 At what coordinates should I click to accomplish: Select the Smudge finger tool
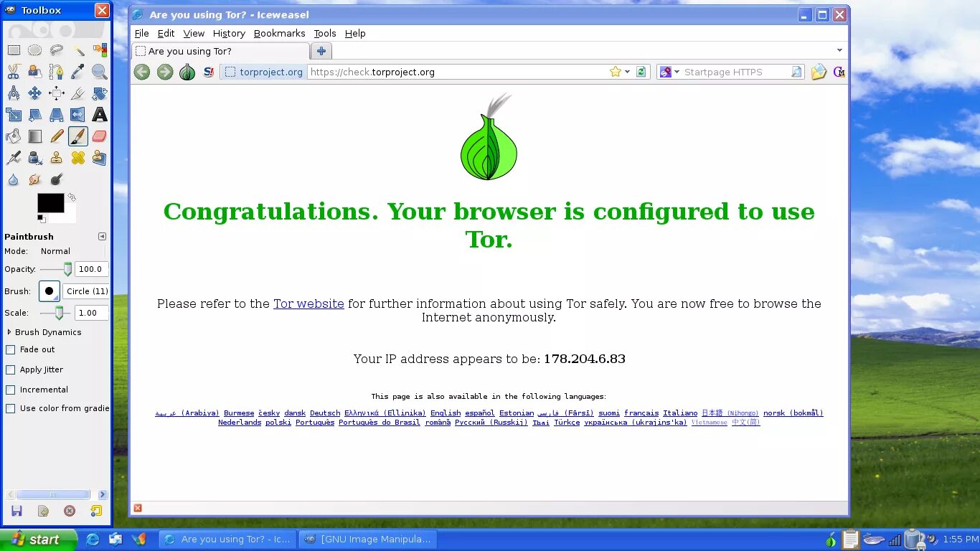tap(34, 179)
